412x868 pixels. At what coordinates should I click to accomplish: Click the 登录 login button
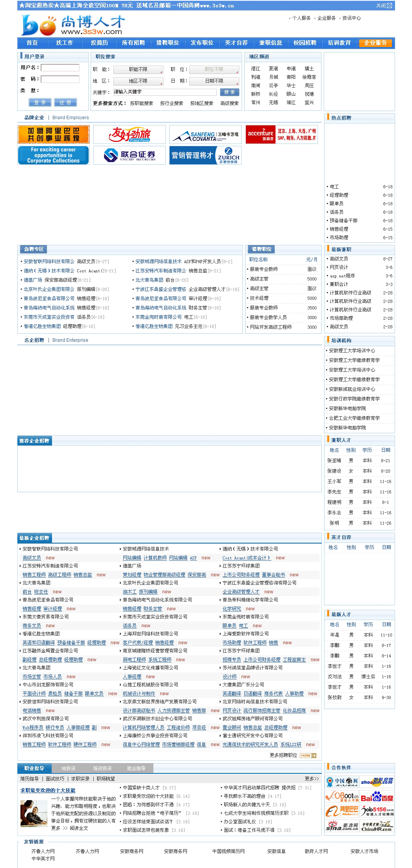point(40,102)
